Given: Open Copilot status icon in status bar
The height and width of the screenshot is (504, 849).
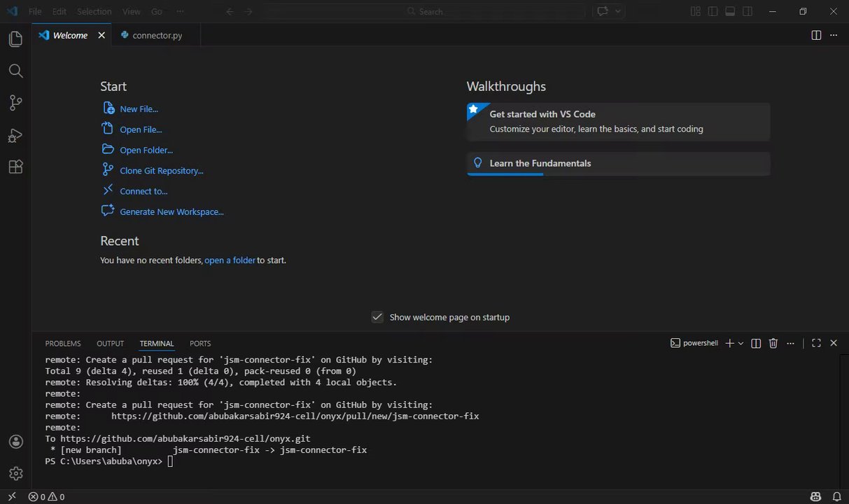Looking at the screenshot, I should (815, 497).
